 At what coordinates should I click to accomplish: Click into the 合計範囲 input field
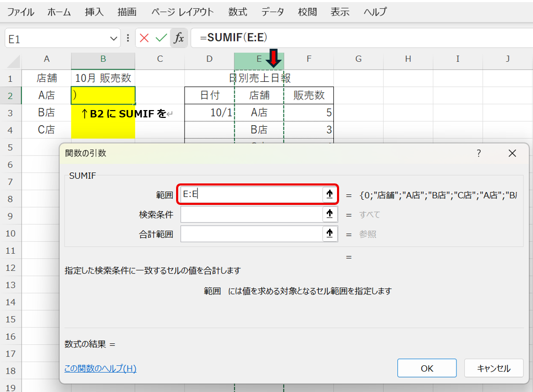click(x=251, y=234)
